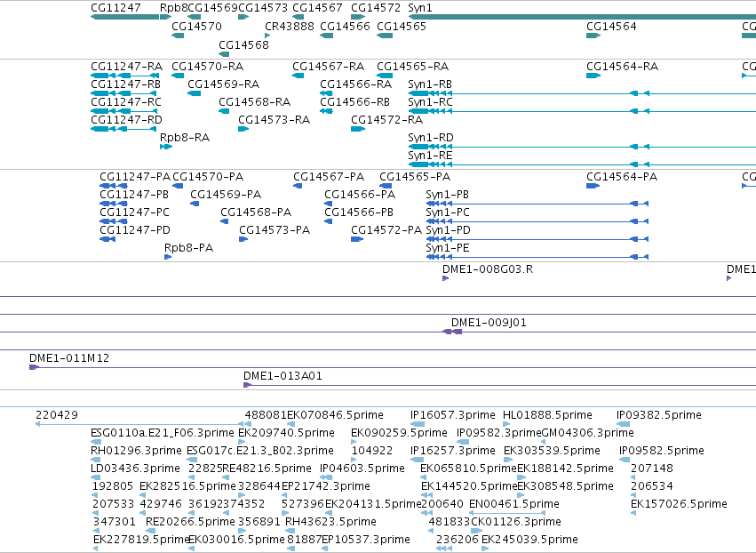Image resolution: width=756 pixels, height=553 pixels.
Task: Click the Syn1-PE protein label
Action: pos(448,247)
